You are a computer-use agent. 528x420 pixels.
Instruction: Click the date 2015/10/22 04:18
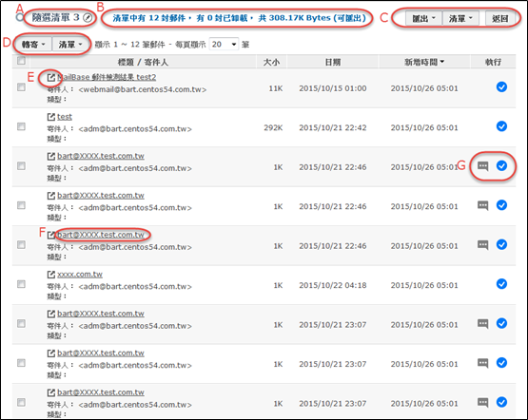(x=333, y=285)
